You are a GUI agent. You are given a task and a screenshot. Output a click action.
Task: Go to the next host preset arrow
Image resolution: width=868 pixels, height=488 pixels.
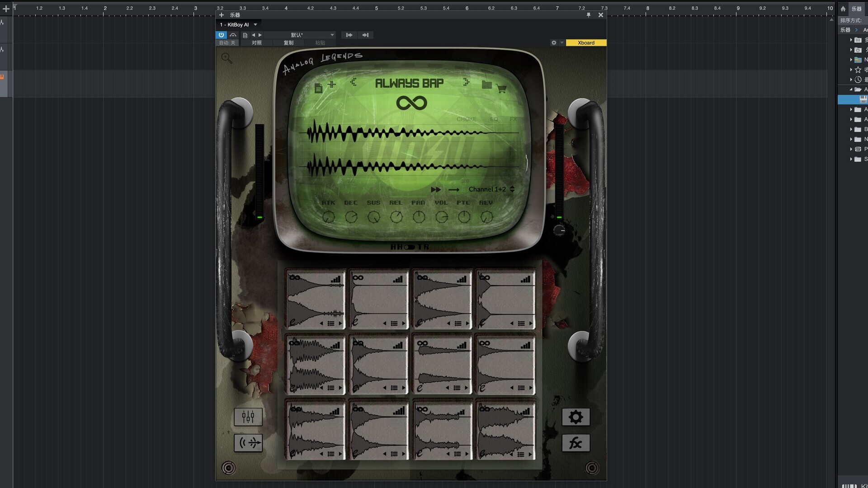[x=260, y=35]
